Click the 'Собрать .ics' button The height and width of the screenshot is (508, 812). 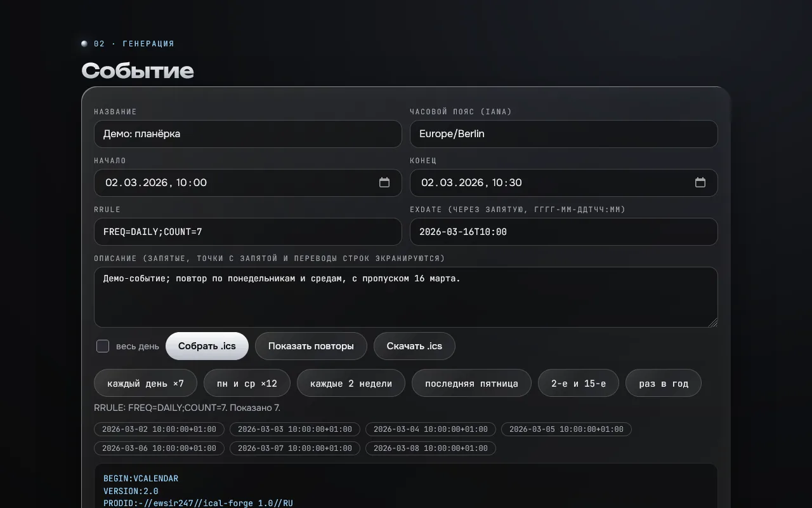tap(207, 346)
